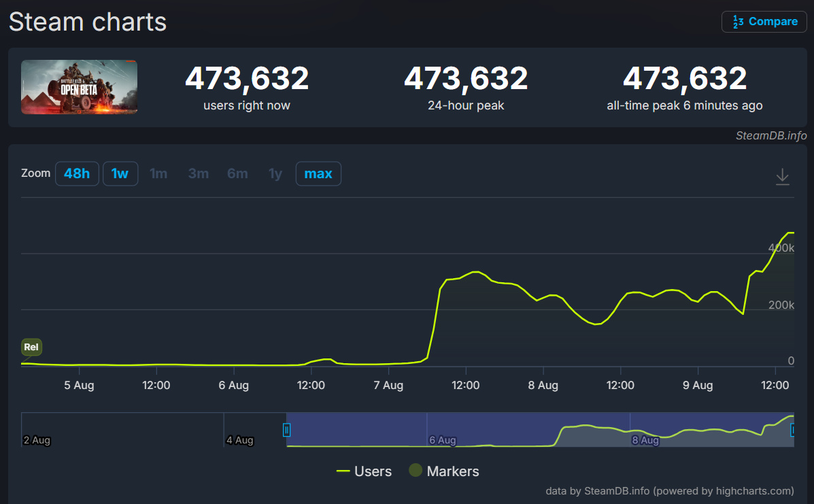
Task: Set zoom range to 3m
Action: (x=199, y=173)
